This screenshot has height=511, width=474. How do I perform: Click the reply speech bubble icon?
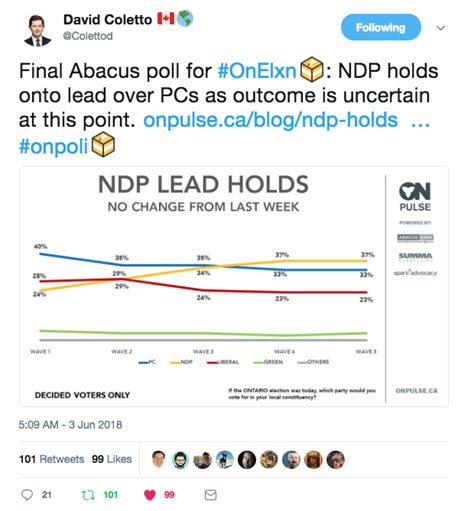(27, 495)
